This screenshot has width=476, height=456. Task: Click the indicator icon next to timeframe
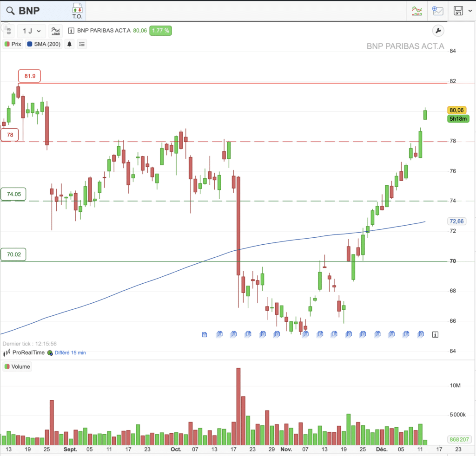tap(56, 31)
